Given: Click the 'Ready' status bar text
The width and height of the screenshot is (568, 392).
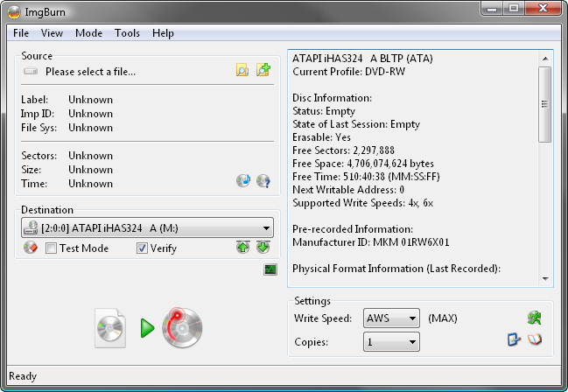Looking at the screenshot, I should tap(23, 376).
